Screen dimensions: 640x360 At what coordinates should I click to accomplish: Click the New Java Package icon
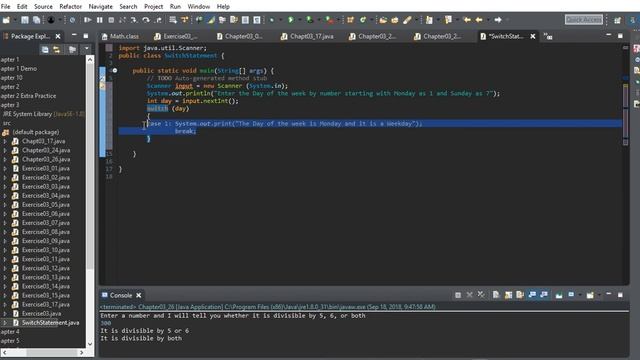point(350,20)
